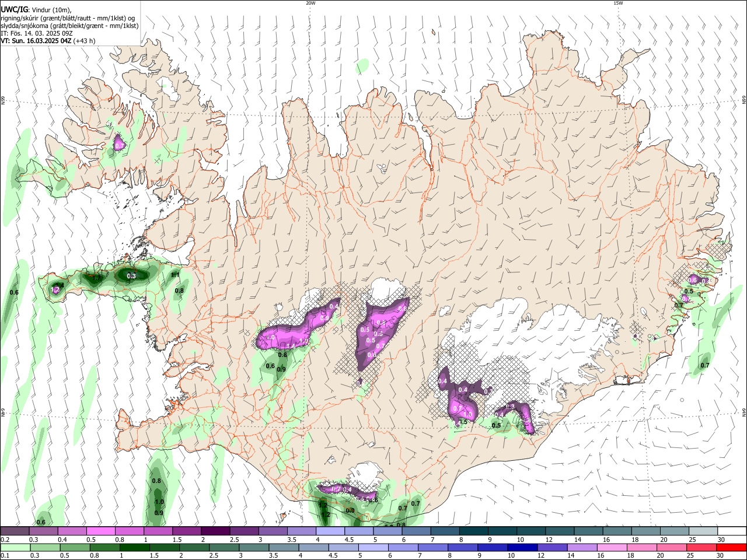The width and height of the screenshot is (747, 560).
Task: Select the "slydda/snjókoma (grátt/bleikt/grænt - mm/1klst)" line
Action: point(69,26)
